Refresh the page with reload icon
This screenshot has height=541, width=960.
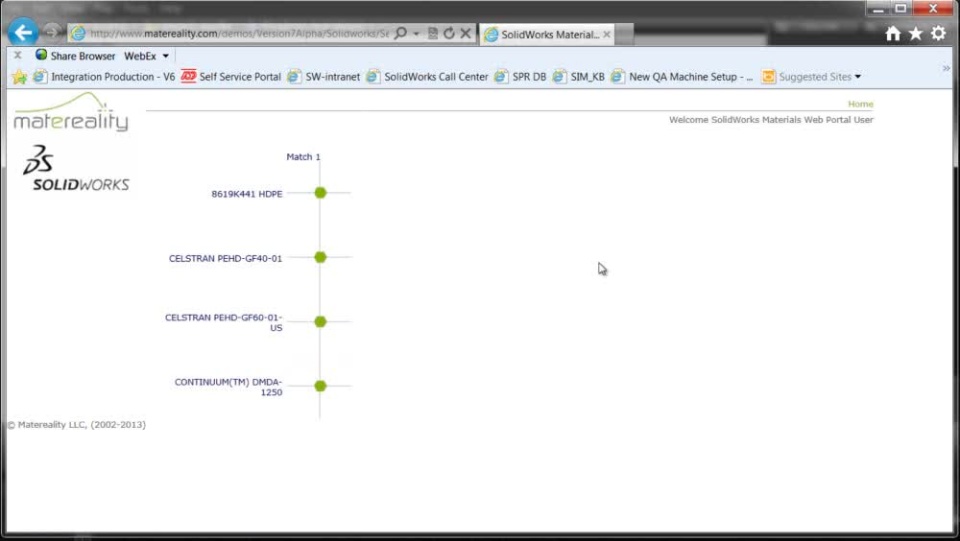449,33
